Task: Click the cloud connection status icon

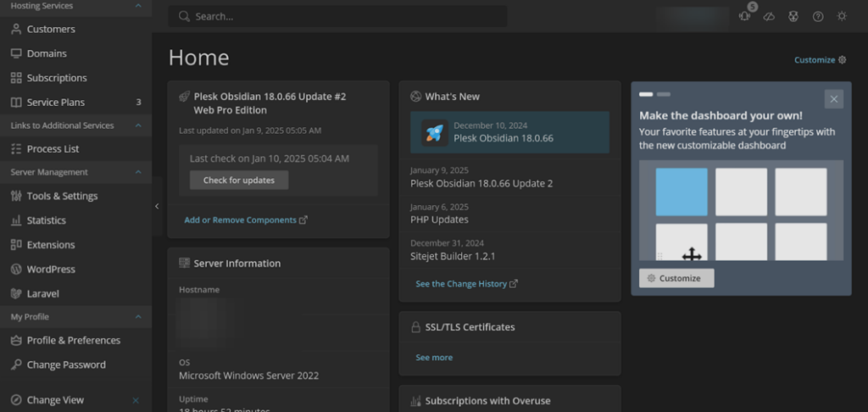Action: pos(769,16)
